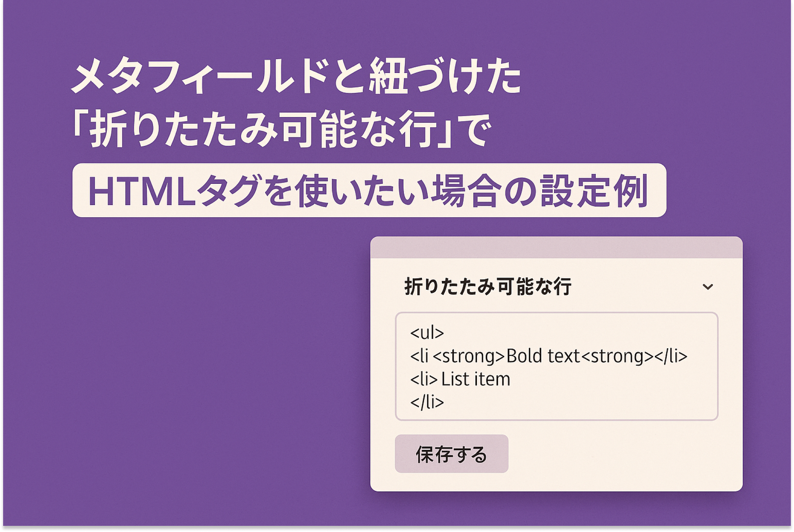Click the List item text line

(x=475, y=379)
